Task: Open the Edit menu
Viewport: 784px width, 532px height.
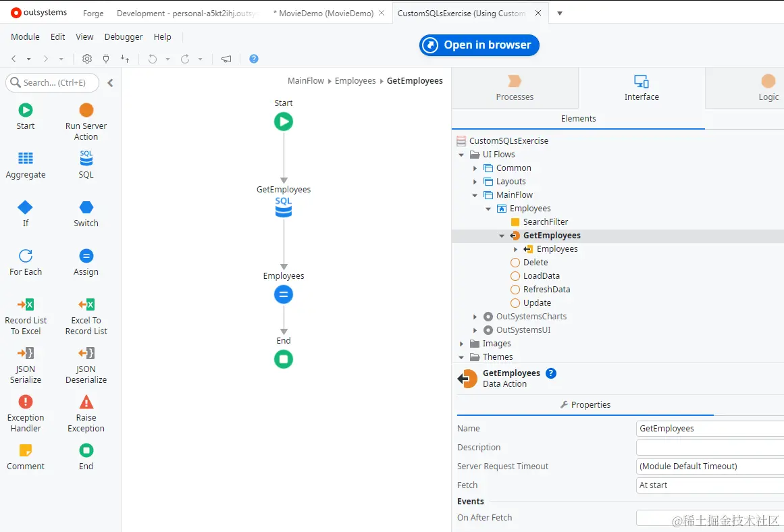Action: [x=57, y=37]
